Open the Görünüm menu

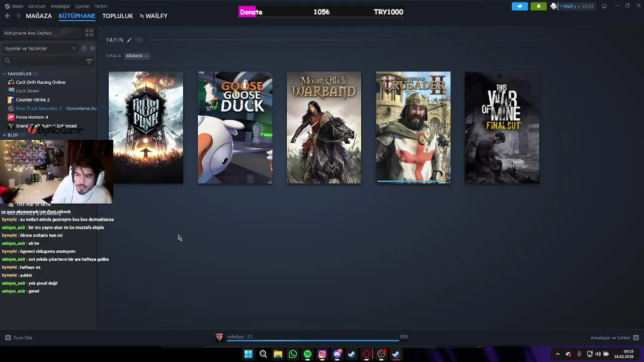coord(37,6)
